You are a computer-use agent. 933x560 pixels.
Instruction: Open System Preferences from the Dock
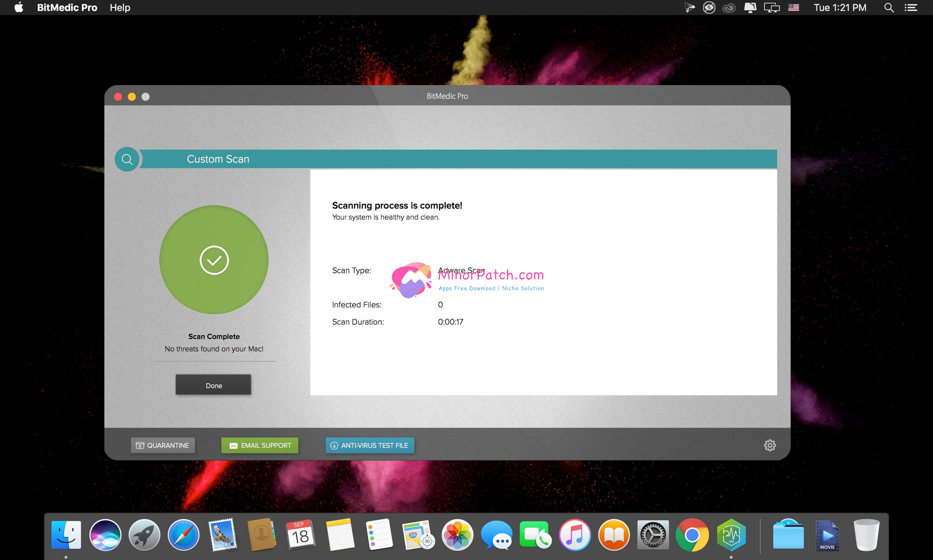pos(653,535)
